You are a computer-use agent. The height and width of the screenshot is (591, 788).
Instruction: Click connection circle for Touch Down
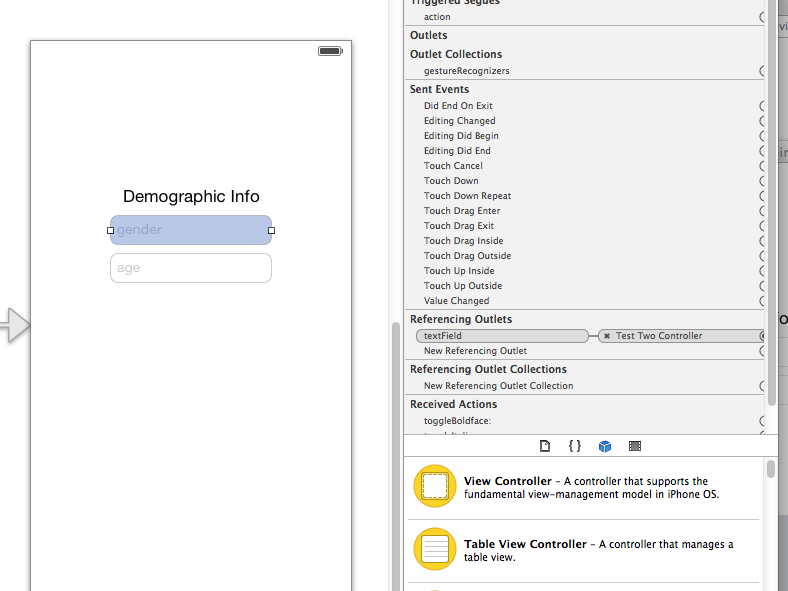[762, 181]
